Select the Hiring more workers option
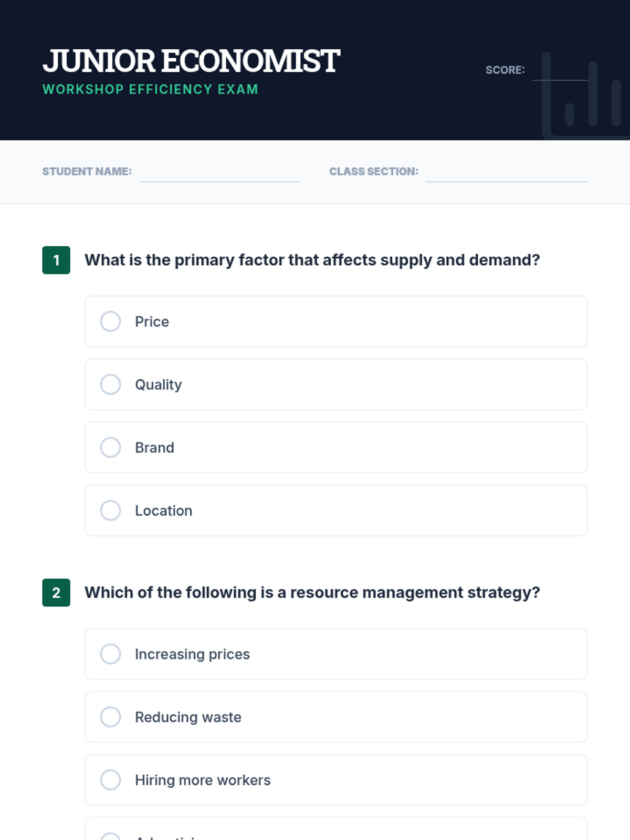This screenshot has width=630, height=840. click(111, 780)
